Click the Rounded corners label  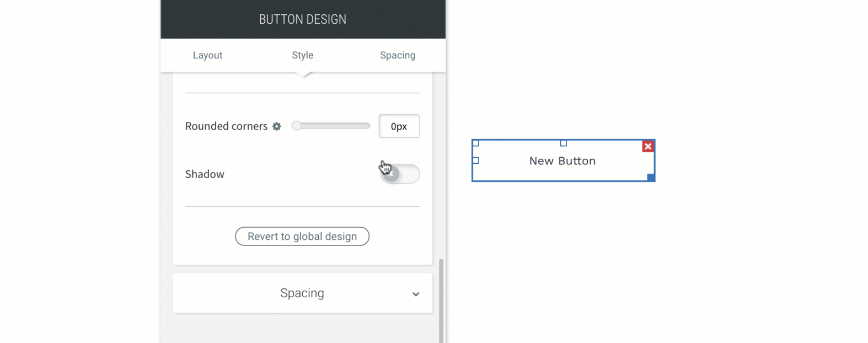[226, 126]
